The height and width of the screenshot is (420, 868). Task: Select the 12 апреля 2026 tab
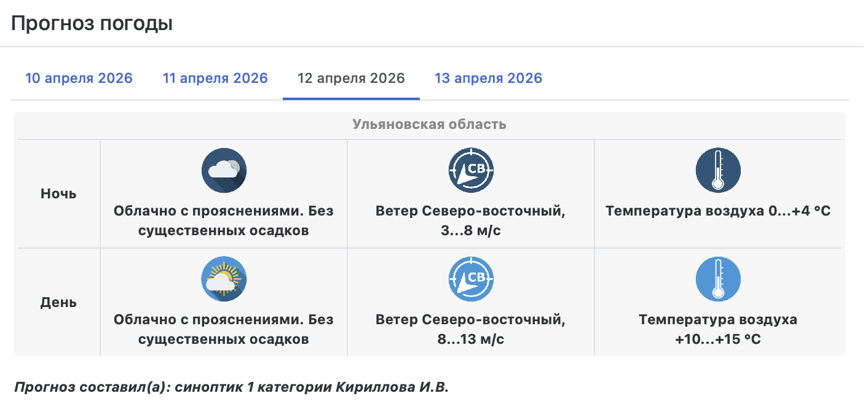point(351,79)
